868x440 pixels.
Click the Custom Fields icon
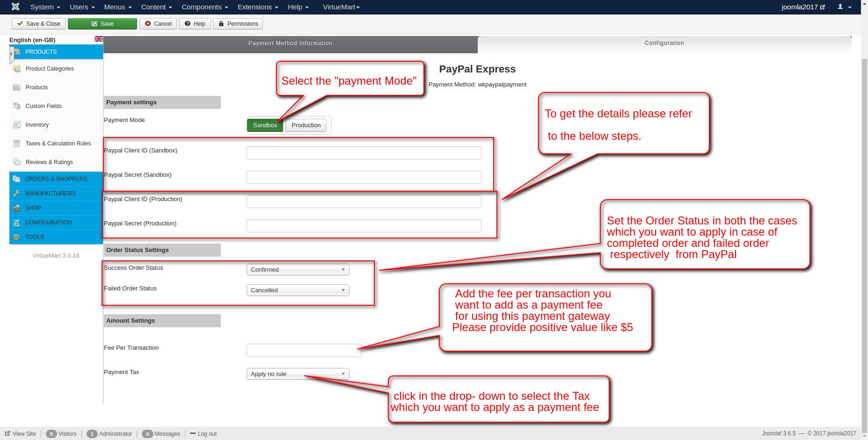17,106
